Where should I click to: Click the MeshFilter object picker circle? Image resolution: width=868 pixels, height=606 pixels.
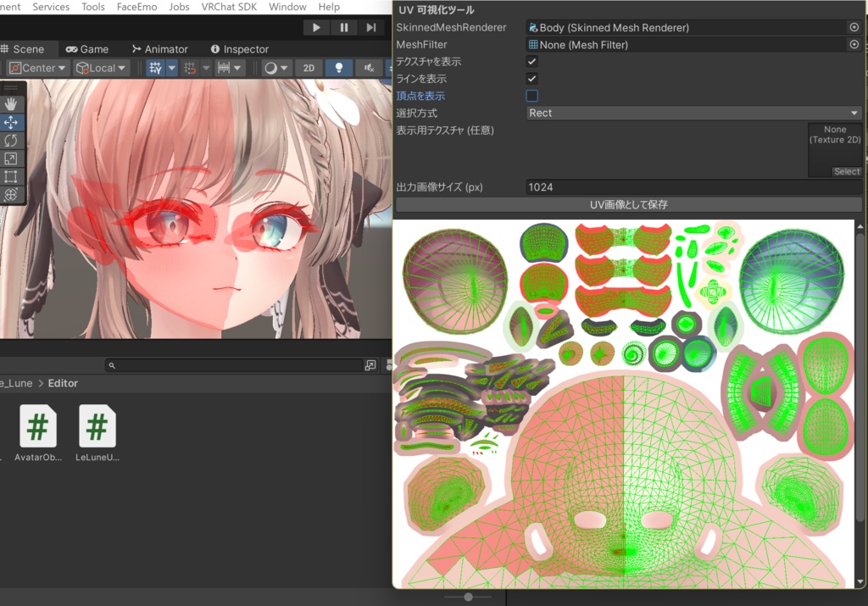pyautogui.click(x=854, y=44)
